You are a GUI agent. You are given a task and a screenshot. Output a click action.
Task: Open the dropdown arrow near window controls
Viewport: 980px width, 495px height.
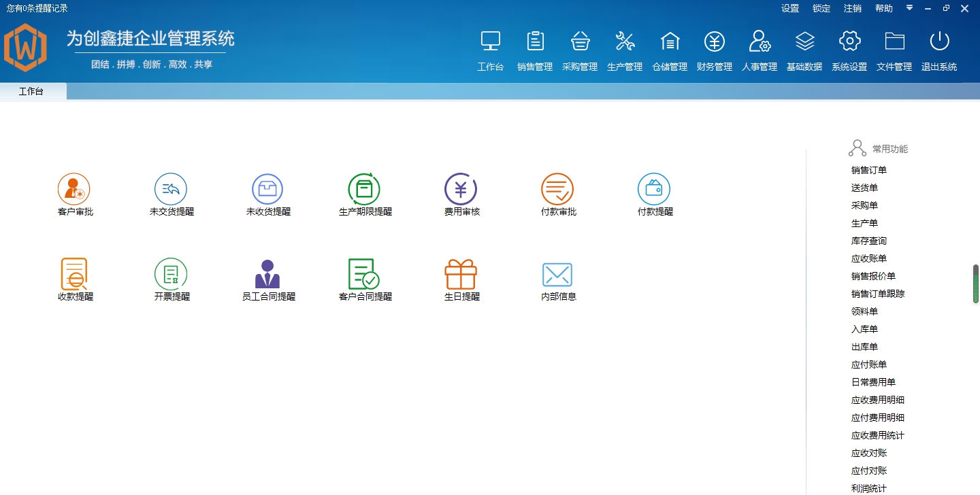click(x=909, y=8)
